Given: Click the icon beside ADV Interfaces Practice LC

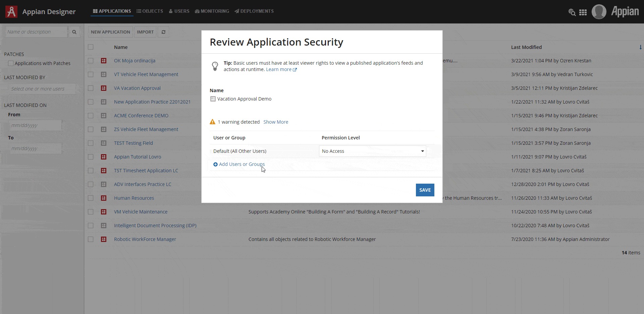Looking at the screenshot, I should click(104, 184).
